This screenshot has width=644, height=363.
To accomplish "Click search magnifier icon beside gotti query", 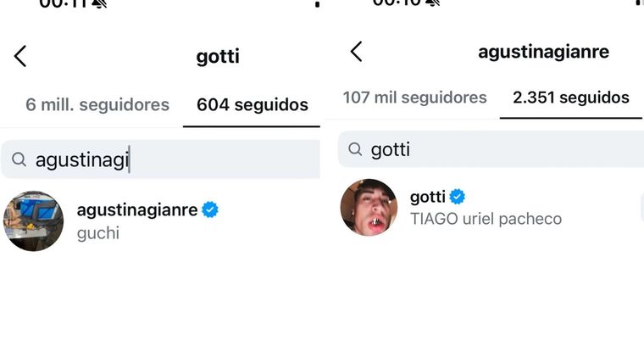I will click(355, 149).
